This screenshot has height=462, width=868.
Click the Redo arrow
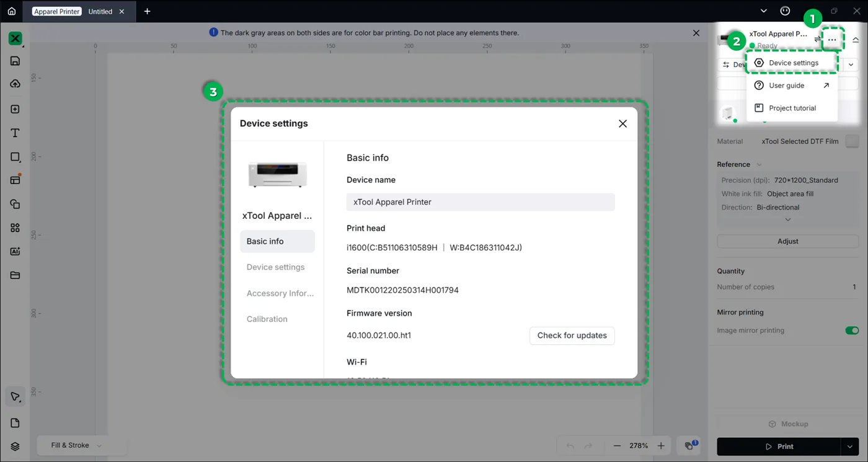pyautogui.click(x=588, y=446)
